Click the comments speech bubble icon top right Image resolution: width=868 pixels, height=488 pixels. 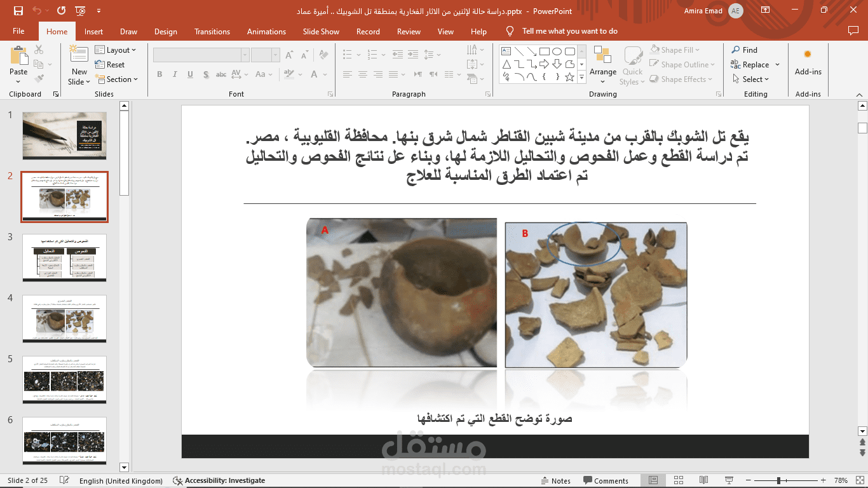click(853, 30)
